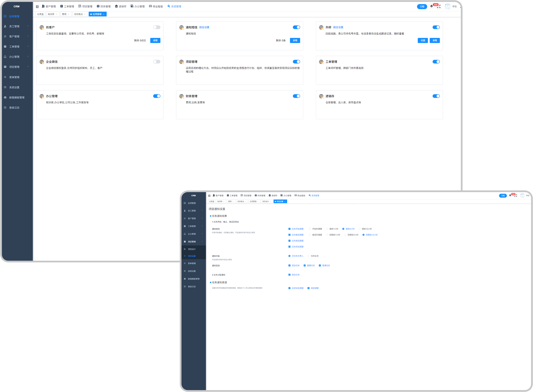
Task: Click 设置 button on 外呼 card
Action: click(x=423, y=41)
